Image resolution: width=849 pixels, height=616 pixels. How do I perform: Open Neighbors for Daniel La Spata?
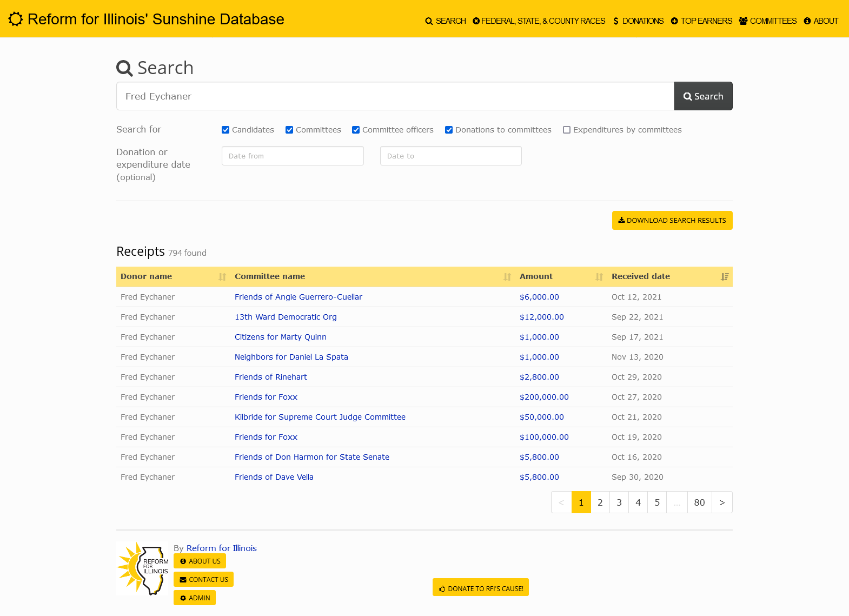[x=291, y=357]
